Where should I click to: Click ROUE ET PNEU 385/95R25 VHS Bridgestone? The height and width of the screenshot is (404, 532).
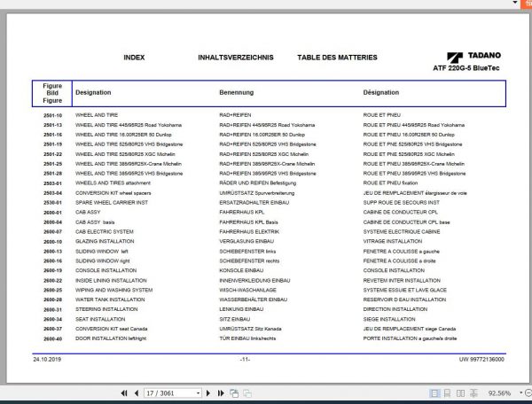(414, 174)
